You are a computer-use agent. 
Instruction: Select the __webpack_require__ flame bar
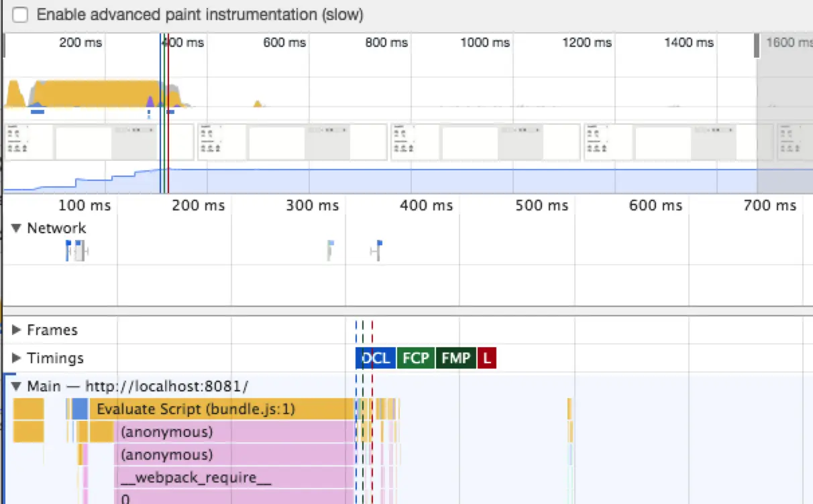(x=234, y=478)
